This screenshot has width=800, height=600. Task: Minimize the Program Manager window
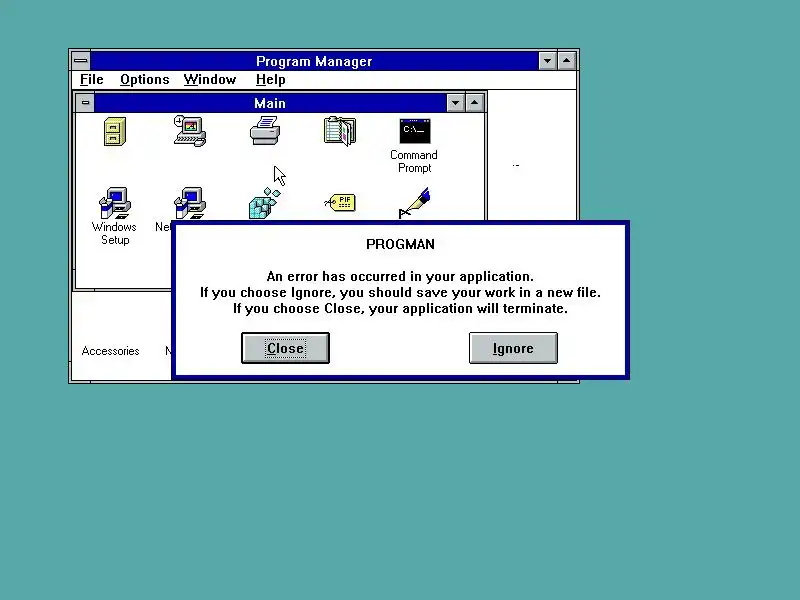point(547,61)
